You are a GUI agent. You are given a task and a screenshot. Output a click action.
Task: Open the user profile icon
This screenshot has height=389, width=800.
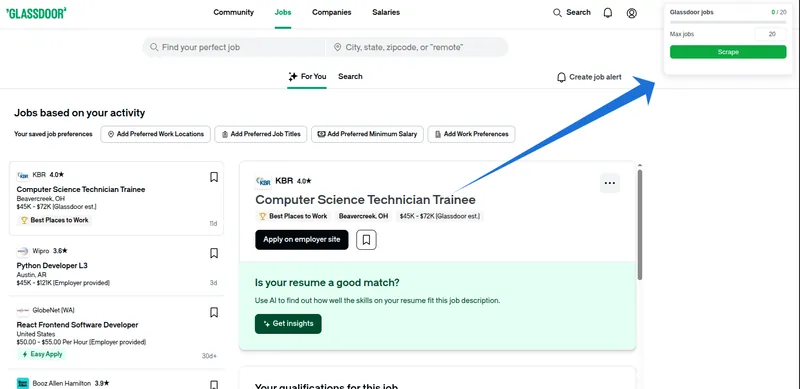(x=632, y=13)
